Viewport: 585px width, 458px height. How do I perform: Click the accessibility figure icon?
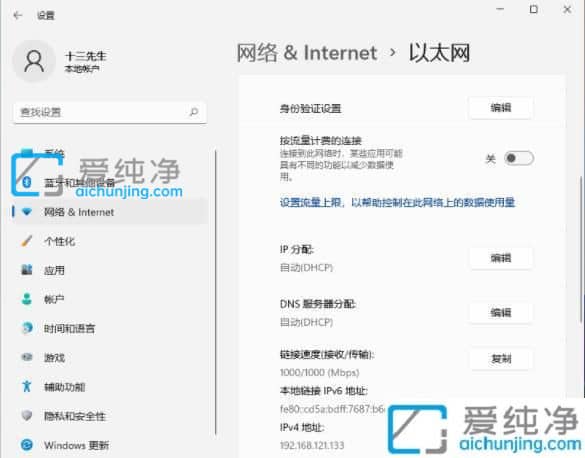(26, 386)
